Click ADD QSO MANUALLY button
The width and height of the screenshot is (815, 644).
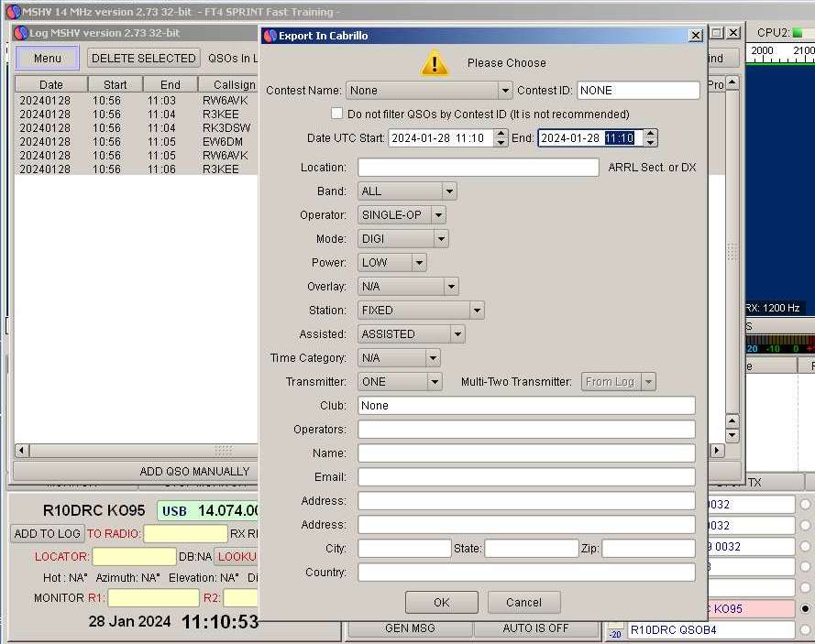pos(194,471)
